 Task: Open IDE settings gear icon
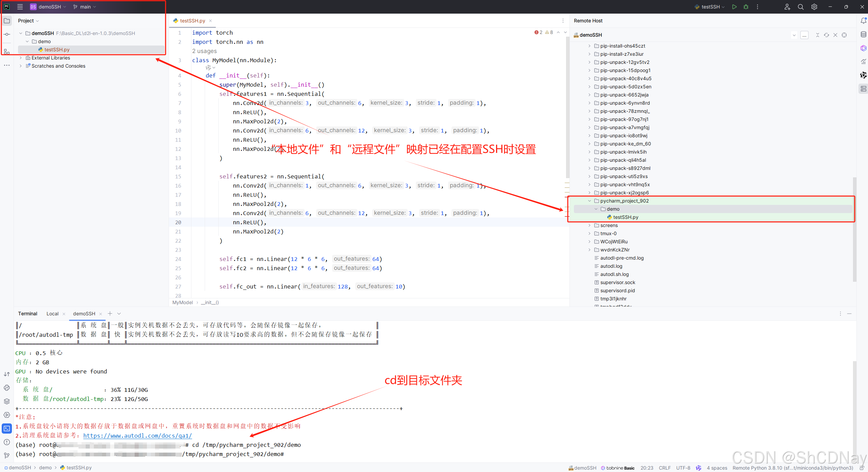[814, 7]
